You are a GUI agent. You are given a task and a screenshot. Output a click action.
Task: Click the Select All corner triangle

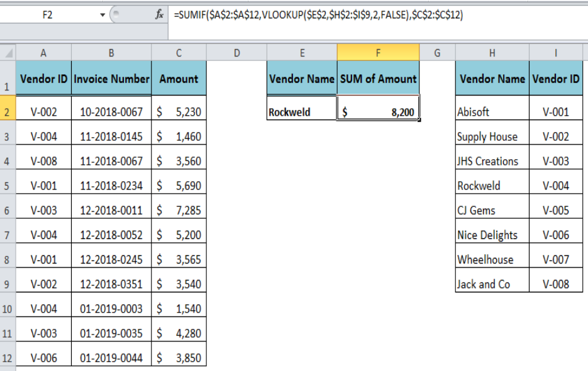point(8,53)
